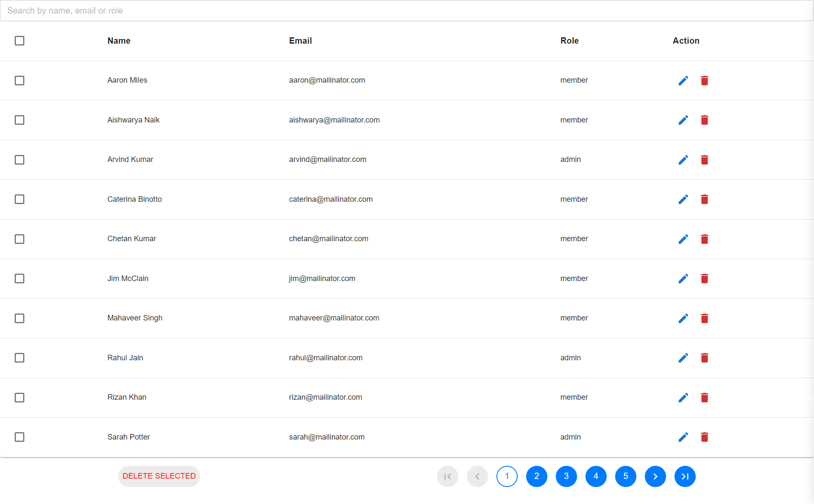Tick Chetan Kumar's checkbox
This screenshot has height=504, width=814.
20,239
